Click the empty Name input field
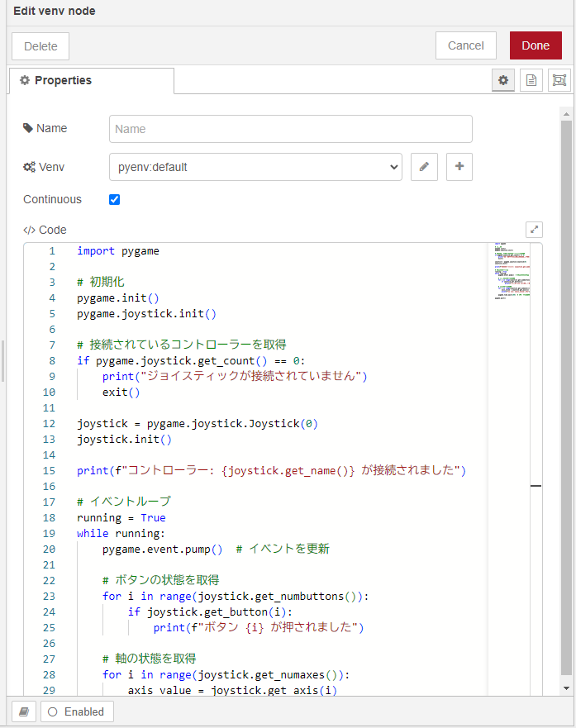This screenshot has height=728, width=576. tap(290, 129)
